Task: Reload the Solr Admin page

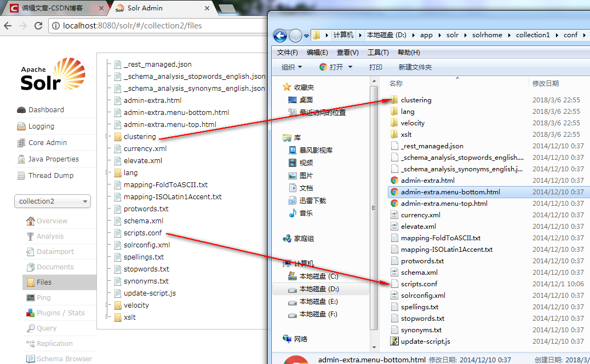Action: (38, 26)
